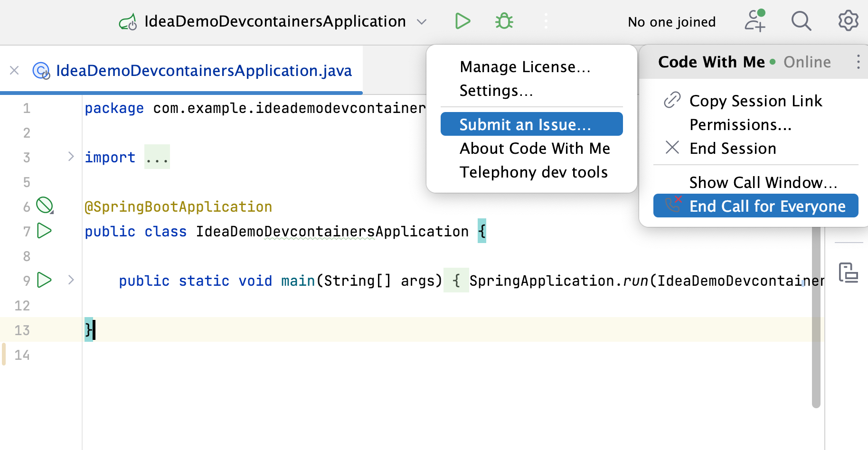This screenshot has width=868, height=450.
Task: Select End Session option
Action: coord(732,149)
